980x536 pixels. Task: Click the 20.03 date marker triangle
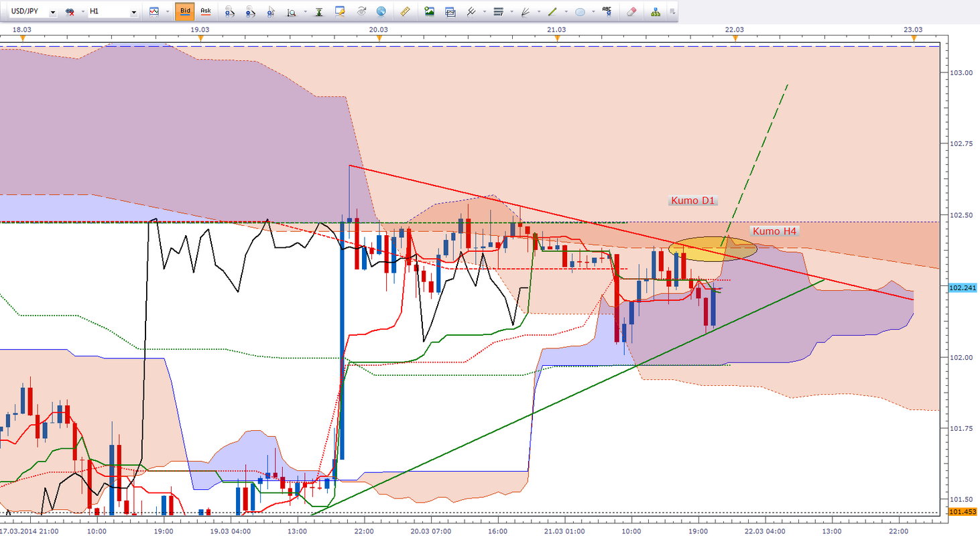pos(379,38)
